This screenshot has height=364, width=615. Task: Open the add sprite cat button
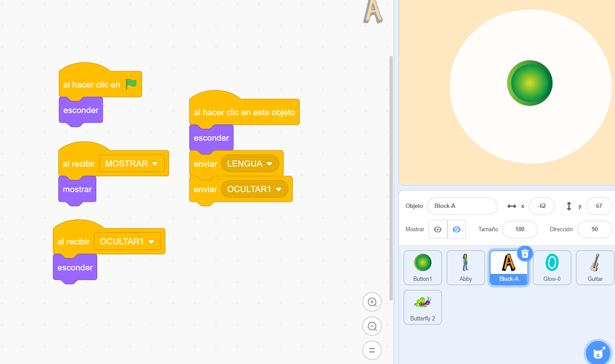point(598,353)
